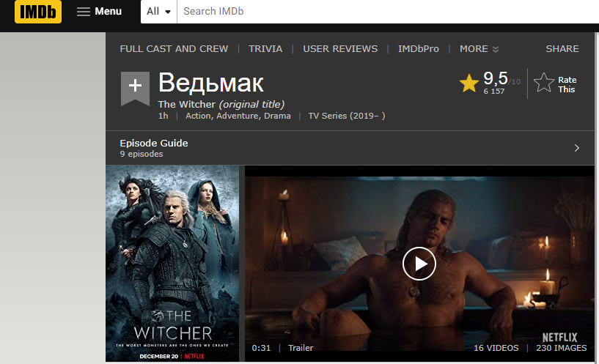Open the TRIVIA section
Screen dimensions: 599x364
point(265,49)
